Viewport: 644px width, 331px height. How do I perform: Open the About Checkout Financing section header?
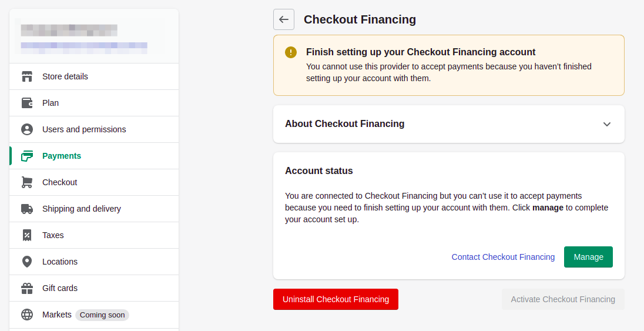click(x=345, y=124)
